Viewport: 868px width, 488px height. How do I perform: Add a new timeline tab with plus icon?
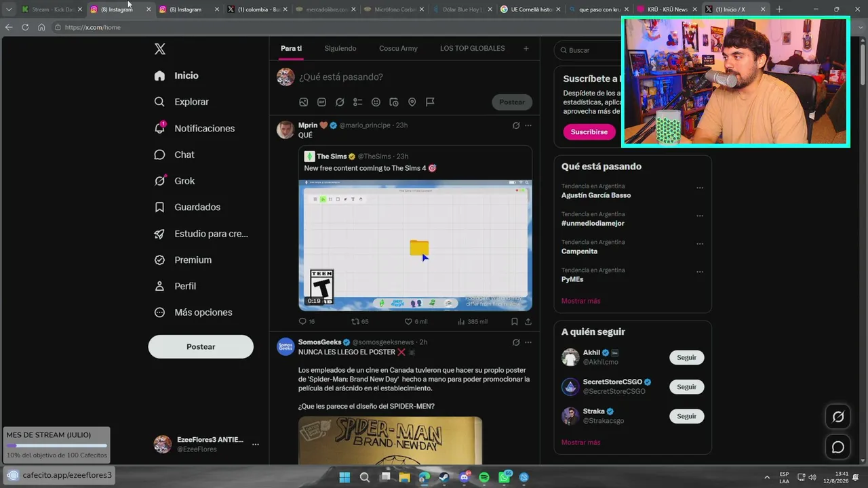coord(526,48)
